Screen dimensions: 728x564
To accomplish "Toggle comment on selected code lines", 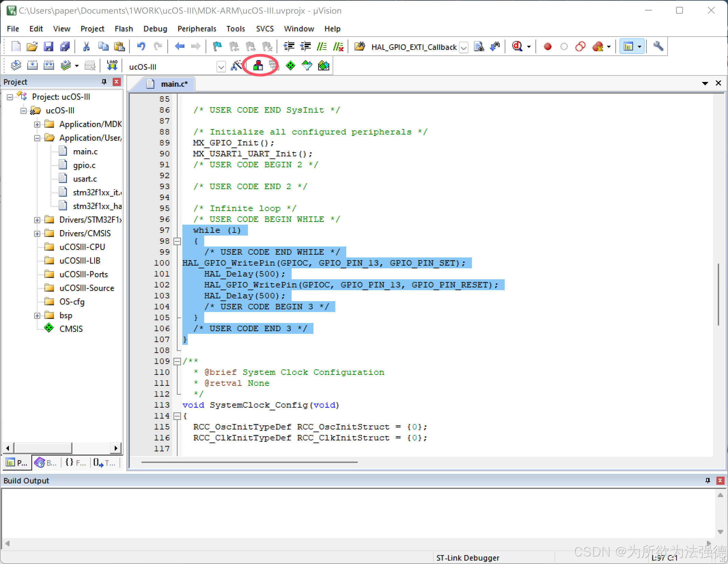I will click(321, 46).
